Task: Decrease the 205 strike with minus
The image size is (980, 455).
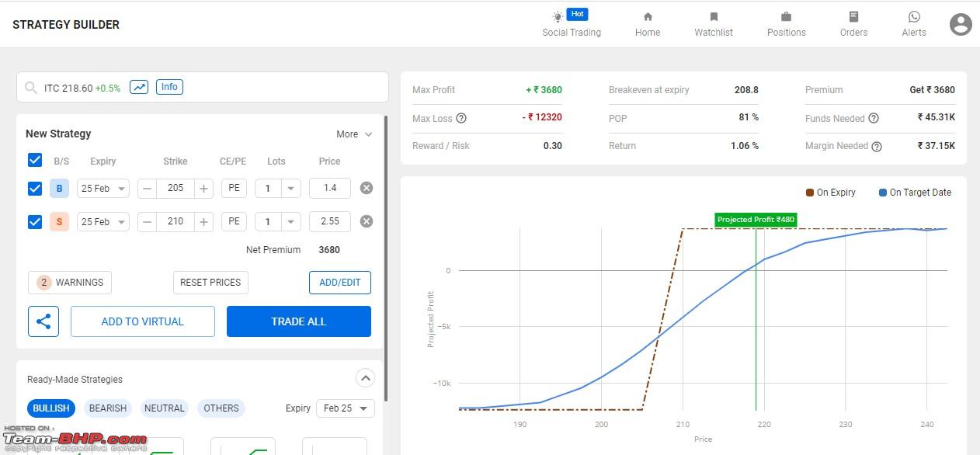Action: (148, 188)
